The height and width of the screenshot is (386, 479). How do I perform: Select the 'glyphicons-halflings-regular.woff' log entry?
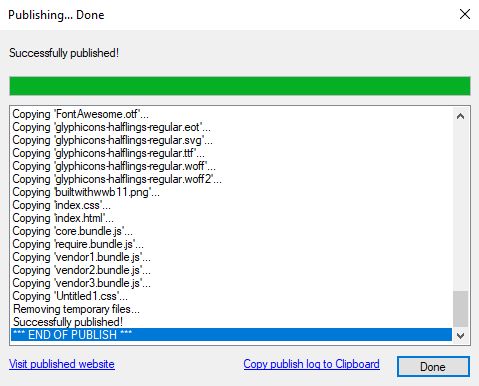[231, 166]
